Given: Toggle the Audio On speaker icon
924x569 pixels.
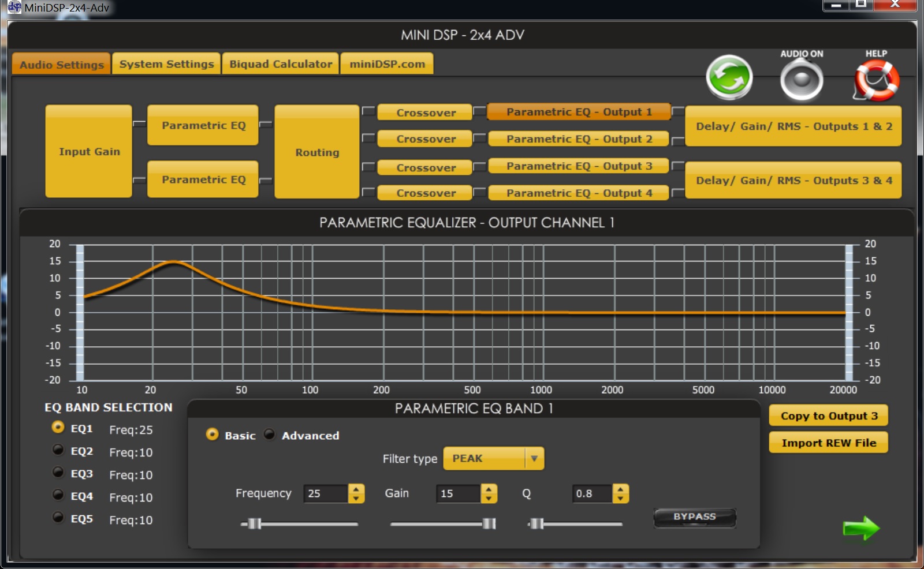Looking at the screenshot, I should [x=802, y=80].
